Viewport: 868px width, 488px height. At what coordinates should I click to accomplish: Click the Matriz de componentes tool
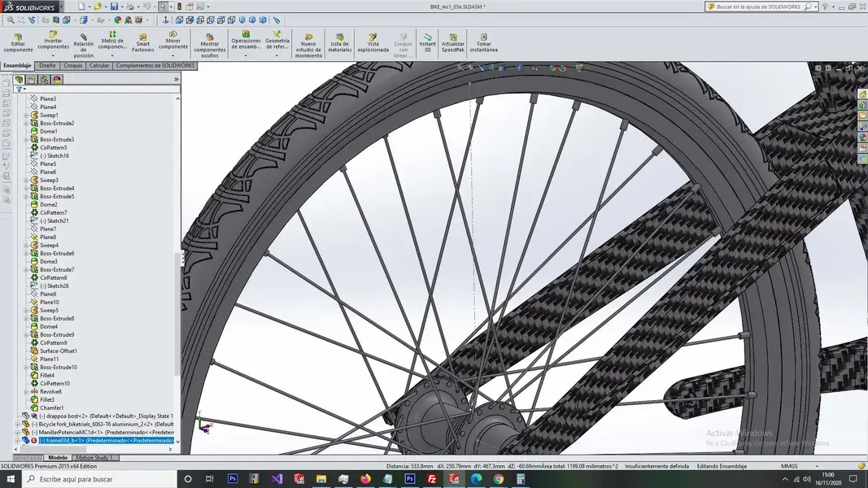tap(112, 41)
